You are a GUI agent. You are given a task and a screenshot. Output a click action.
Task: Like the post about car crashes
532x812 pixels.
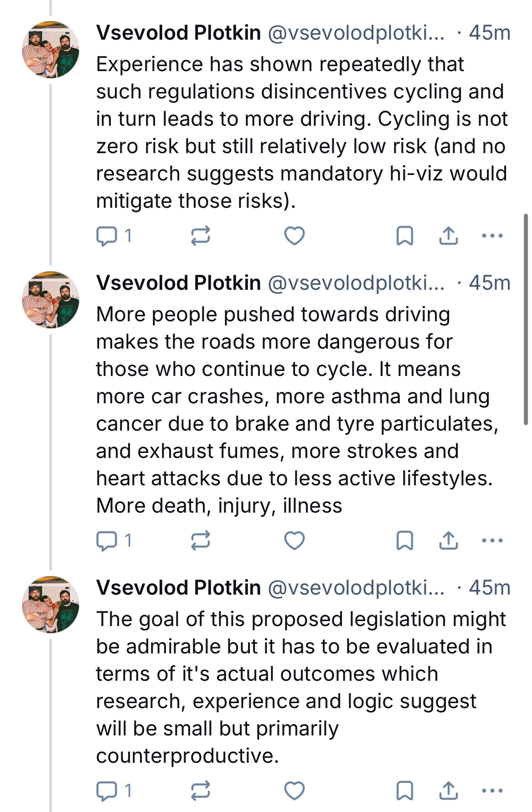click(294, 541)
